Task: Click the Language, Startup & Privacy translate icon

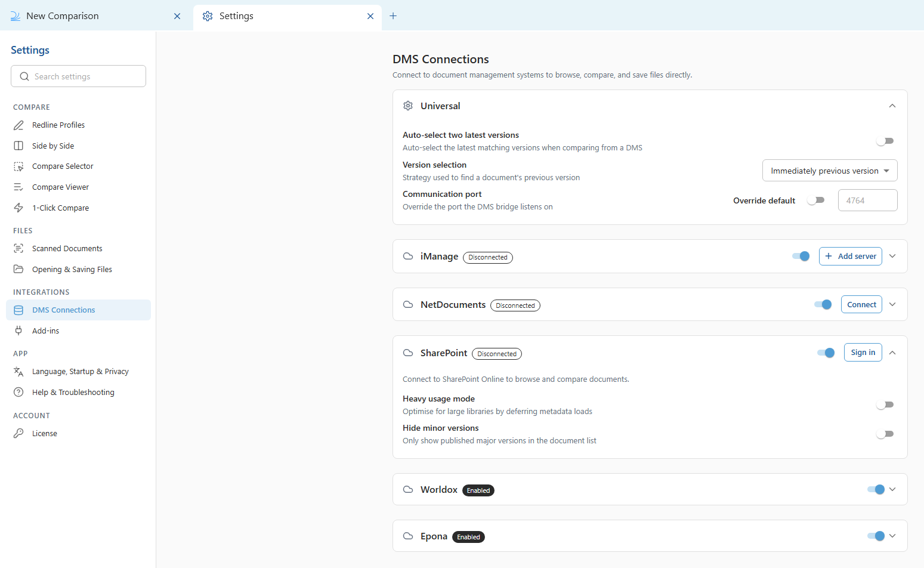Action: coord(18,372)
